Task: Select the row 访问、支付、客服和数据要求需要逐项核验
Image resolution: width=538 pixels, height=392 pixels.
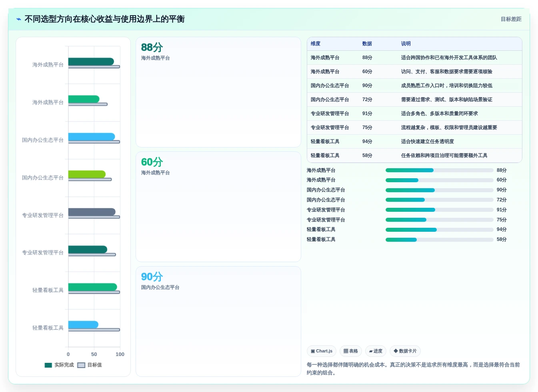Action: point(414,72)
